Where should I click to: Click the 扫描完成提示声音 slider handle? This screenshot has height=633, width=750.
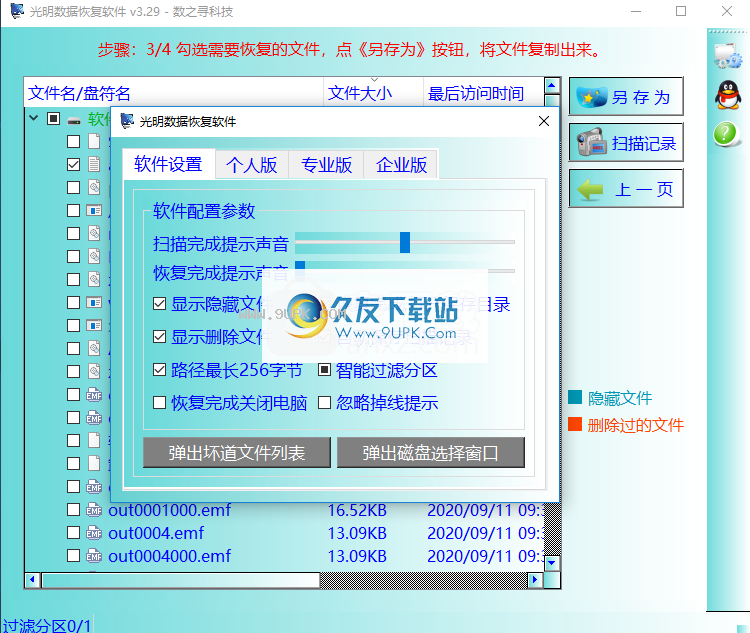click(x=405, y=242)
